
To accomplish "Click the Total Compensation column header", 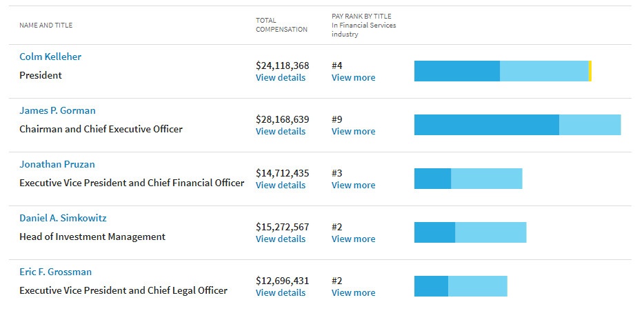I will tap(281, 25).
